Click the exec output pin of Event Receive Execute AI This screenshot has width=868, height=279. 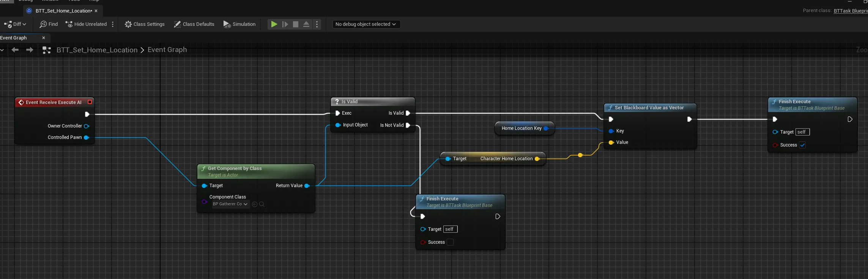(x=87, y=114)
